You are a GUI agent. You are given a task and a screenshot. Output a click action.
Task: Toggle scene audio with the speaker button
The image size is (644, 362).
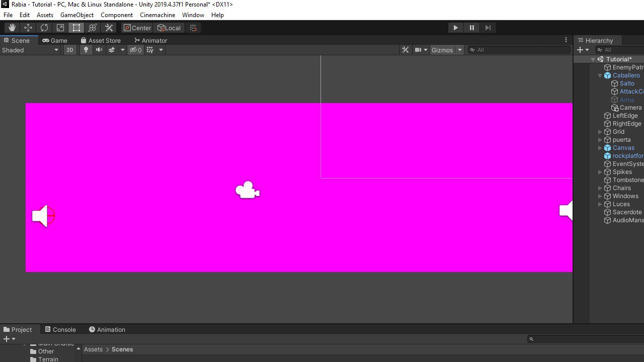[99, 50]
